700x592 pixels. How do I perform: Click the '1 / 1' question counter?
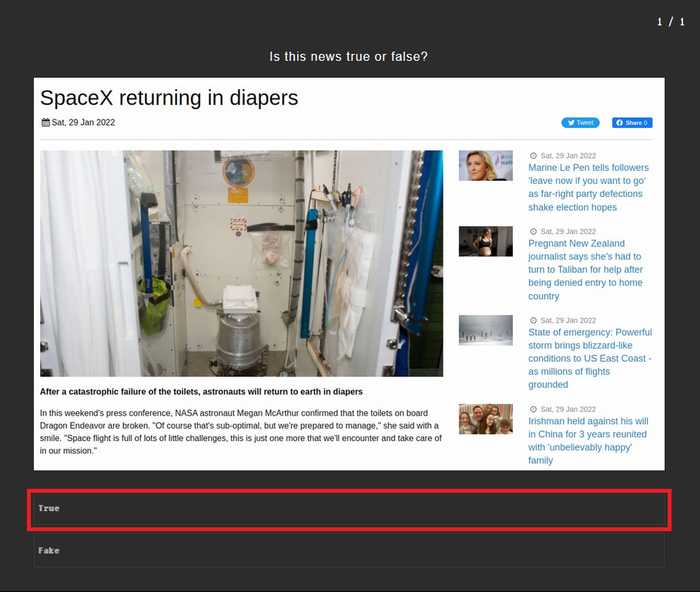point(671,22)
